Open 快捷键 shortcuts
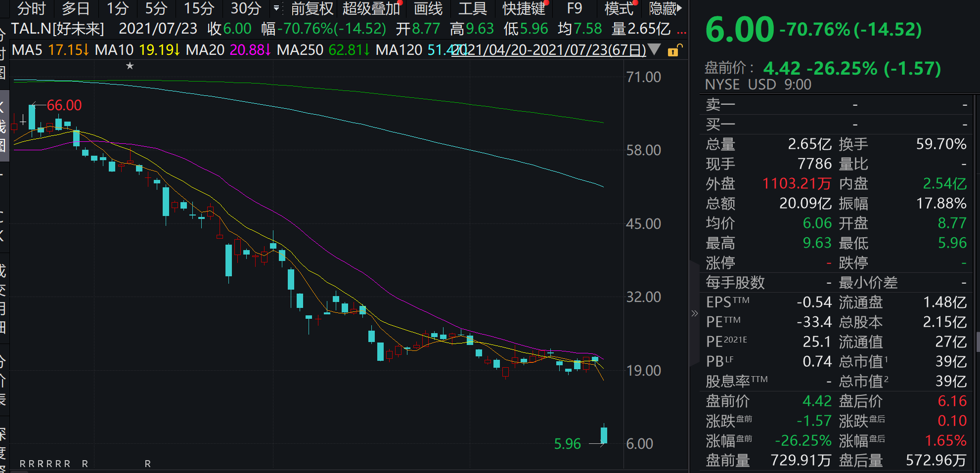The height and width of the screenshot is (473, 980). (x=524, y=8)
